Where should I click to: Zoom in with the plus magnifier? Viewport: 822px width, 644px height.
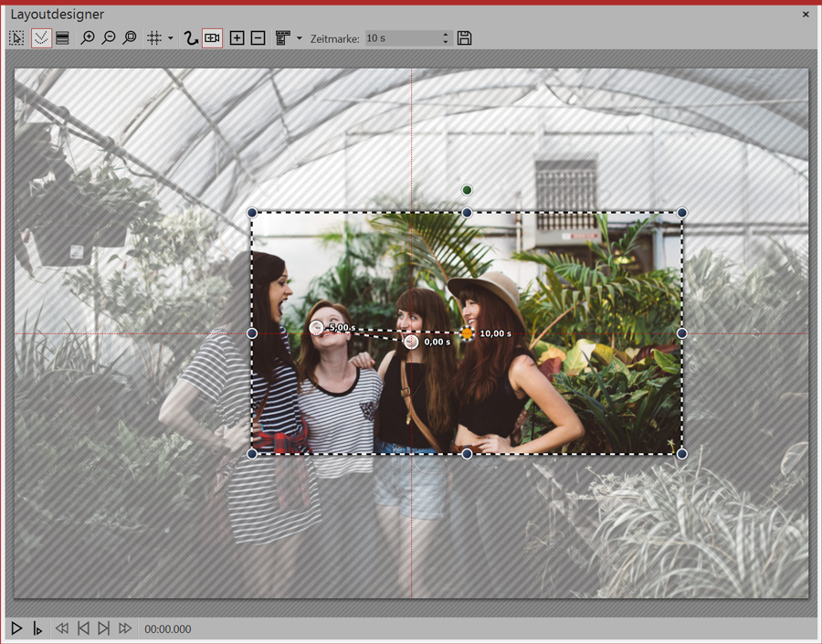[x=88, y=38]
